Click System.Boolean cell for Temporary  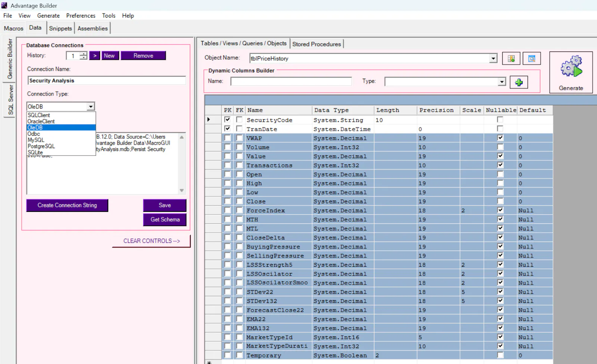(x=343, y=355)
